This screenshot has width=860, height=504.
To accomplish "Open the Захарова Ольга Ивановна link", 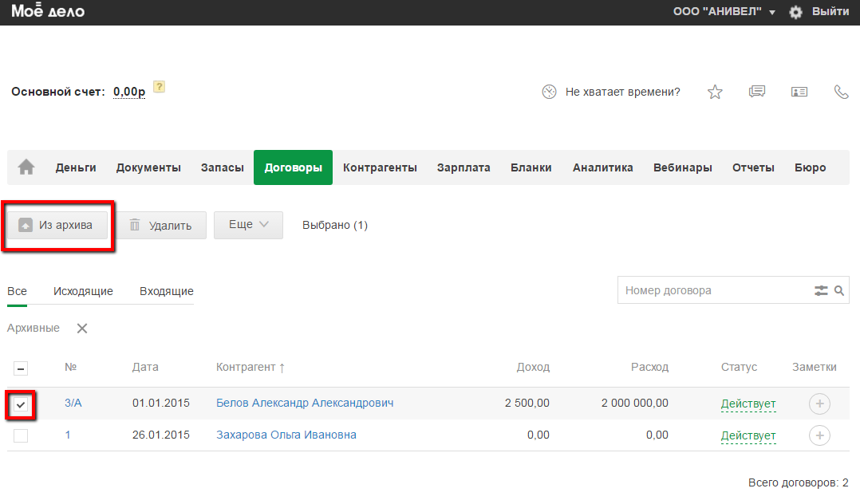I will pyautogui.click(x=286, y=435).
